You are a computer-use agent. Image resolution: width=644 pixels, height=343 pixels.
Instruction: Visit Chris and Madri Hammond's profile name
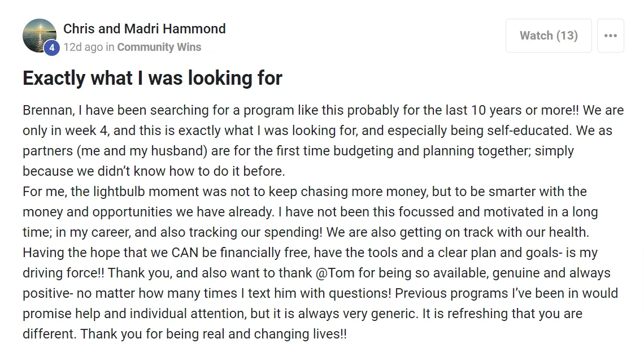click(x=145, y=29)
